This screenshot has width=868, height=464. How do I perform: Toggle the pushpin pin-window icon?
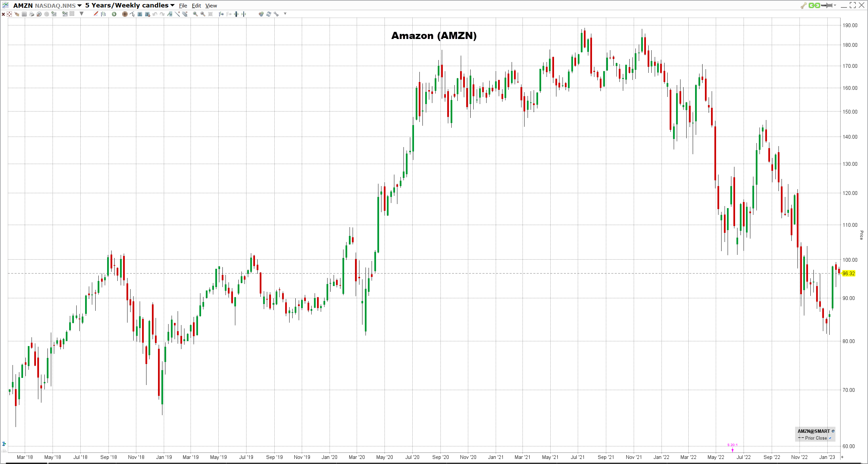coord(827,5)
